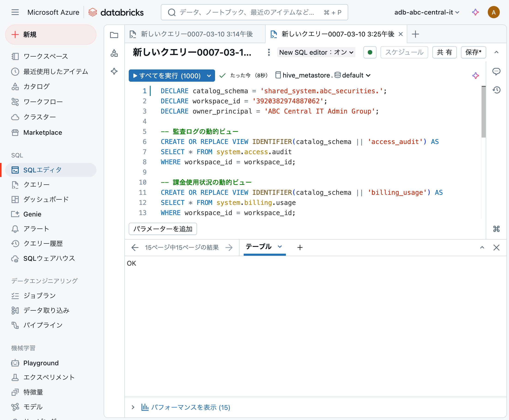Open the kebab menu beside the query title
Image resolution: width=509 pixels, height=420 pixels.
click(269, 52)
